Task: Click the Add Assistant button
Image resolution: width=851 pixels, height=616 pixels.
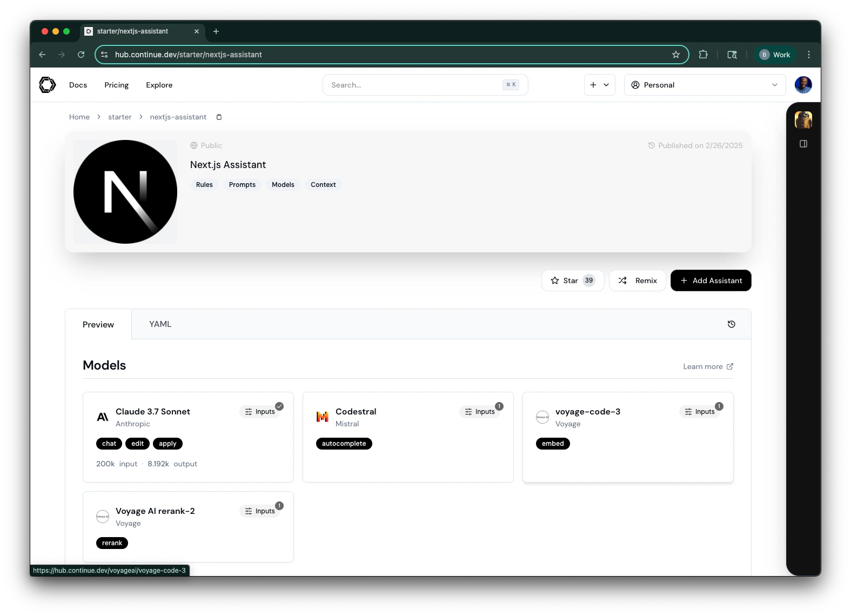Action: tap(711, 280)
